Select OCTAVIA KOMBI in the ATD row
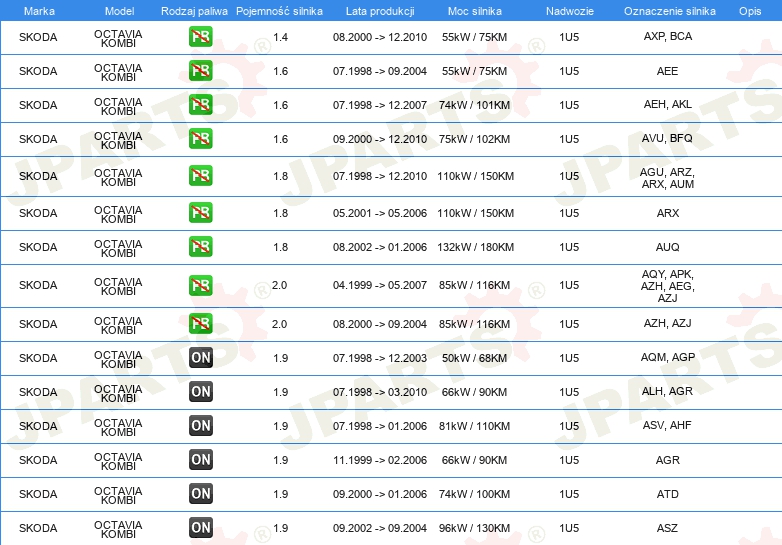 (x=118, y=495)
